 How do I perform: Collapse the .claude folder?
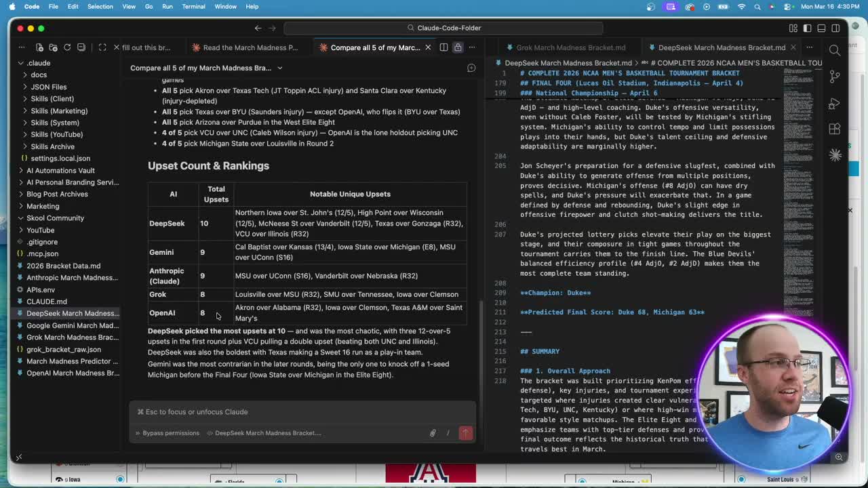coord(39,63)
